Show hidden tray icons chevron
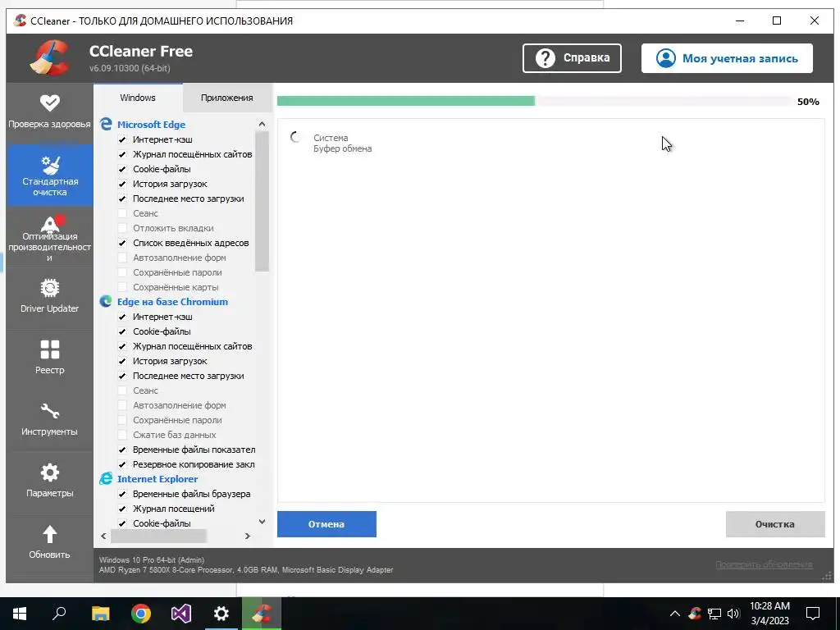This screenshot has width=840, height=630. [x=675, y=614]
